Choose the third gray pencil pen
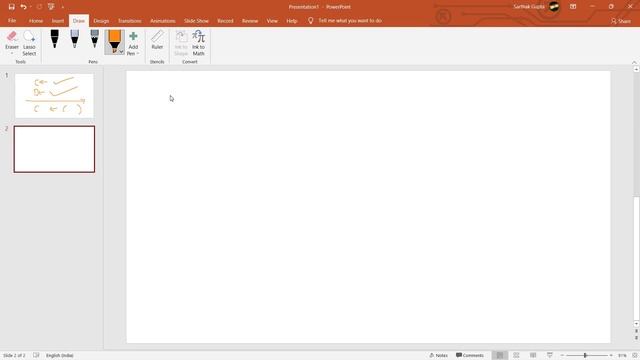Screen dimensions: 640x360 (94, 39)
